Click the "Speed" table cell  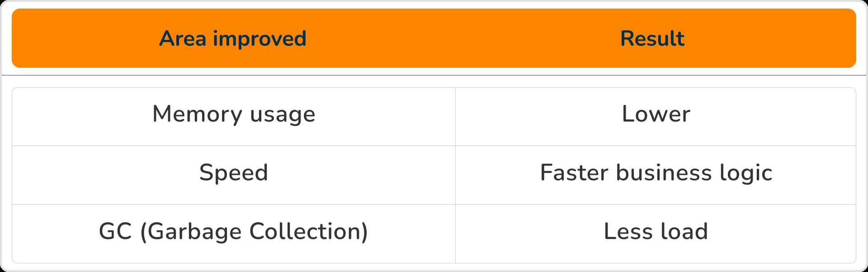point(234,173)
